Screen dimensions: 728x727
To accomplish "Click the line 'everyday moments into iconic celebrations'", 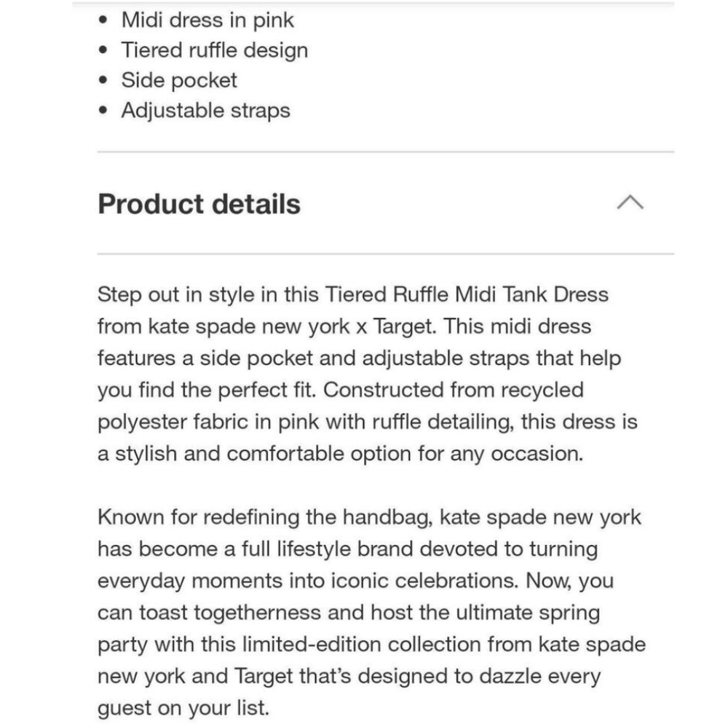I will 356,581.
